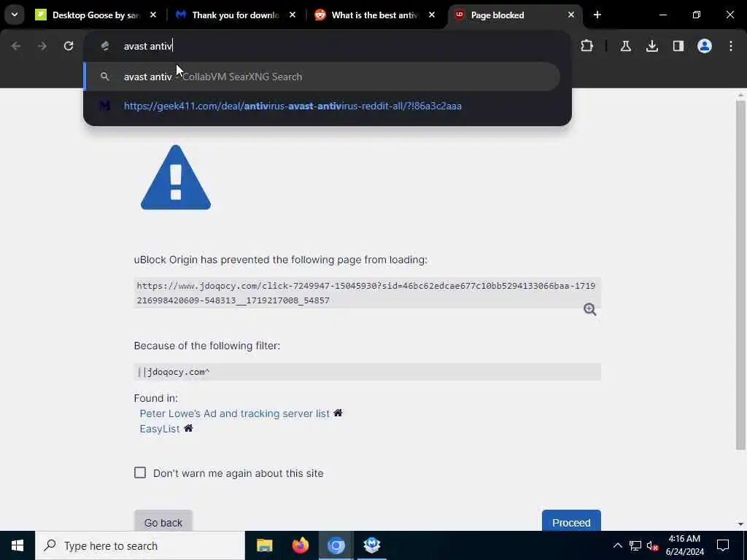Close the Thank you for download tab
The height and width of the screenshot is (560, 747).
[x=293, y=15]
